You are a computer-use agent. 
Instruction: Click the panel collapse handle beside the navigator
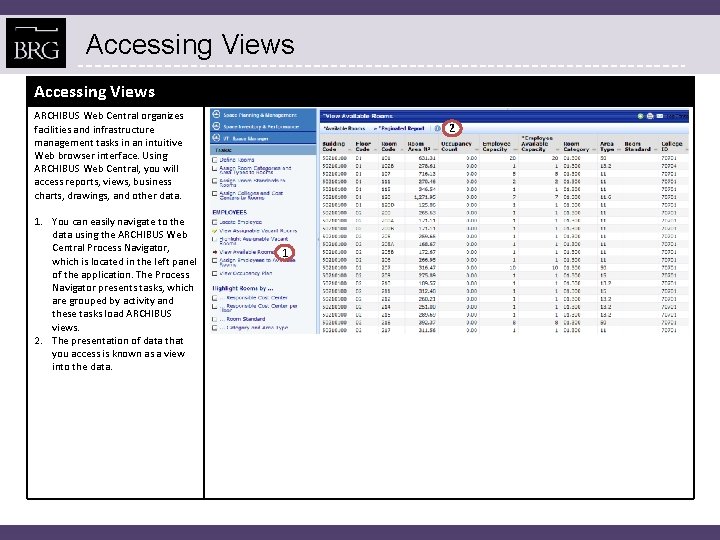click(318, 239)
